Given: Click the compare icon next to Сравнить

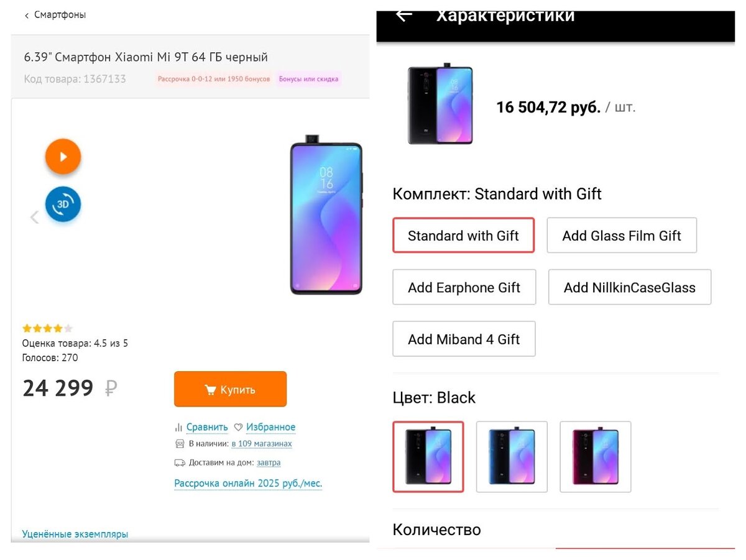Looking at the screenshot, I should click(179, 426).
